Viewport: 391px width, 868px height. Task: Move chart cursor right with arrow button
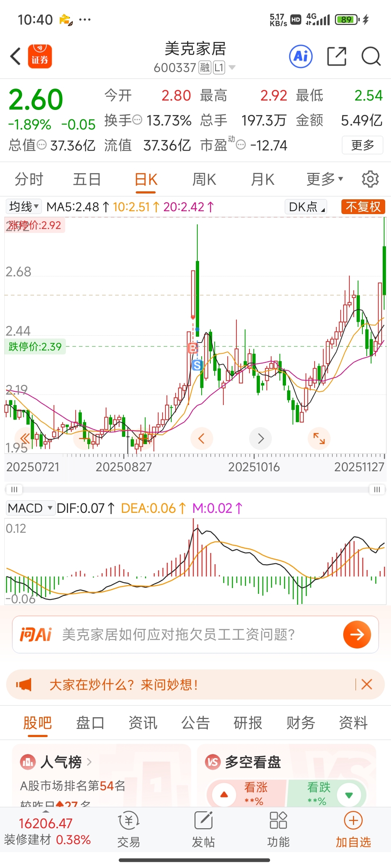tap(261, 439)
